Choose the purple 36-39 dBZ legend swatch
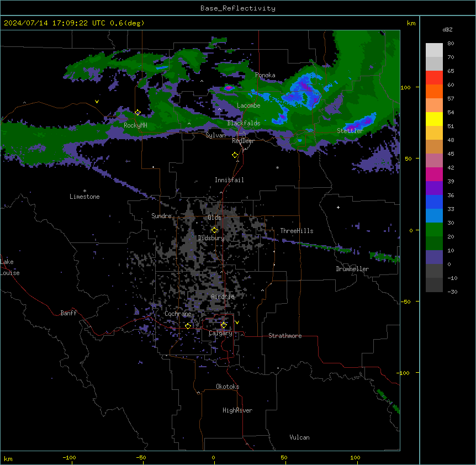Screen dimensions: 476x465 coord(434,188)
